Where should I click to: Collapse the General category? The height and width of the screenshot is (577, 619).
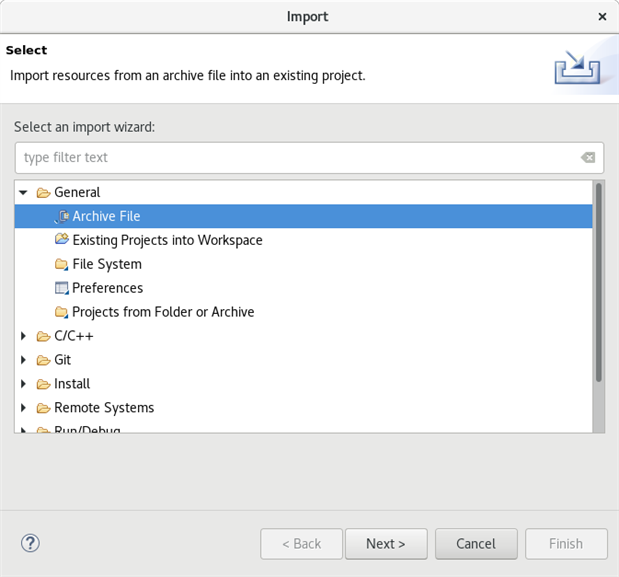(23, 192)
